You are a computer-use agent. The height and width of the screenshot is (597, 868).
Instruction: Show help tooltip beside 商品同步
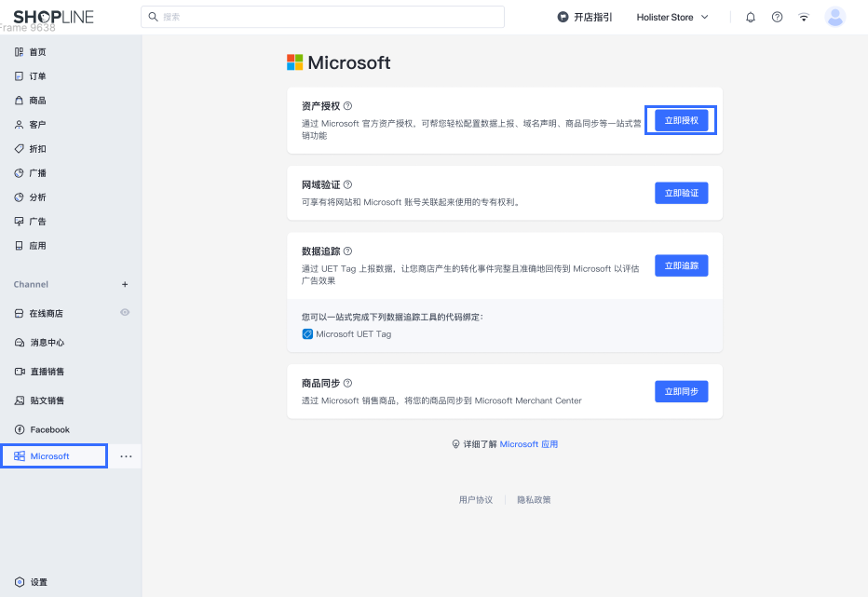coord(347,383)
